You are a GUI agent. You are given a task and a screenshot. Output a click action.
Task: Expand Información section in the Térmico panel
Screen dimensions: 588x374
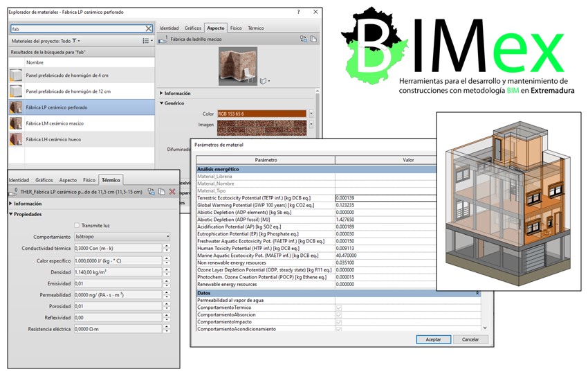click(x=10, y=204)
